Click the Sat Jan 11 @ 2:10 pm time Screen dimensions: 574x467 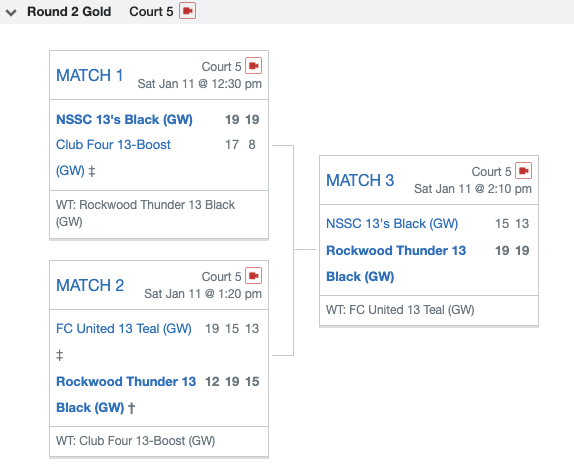(473, 189)
